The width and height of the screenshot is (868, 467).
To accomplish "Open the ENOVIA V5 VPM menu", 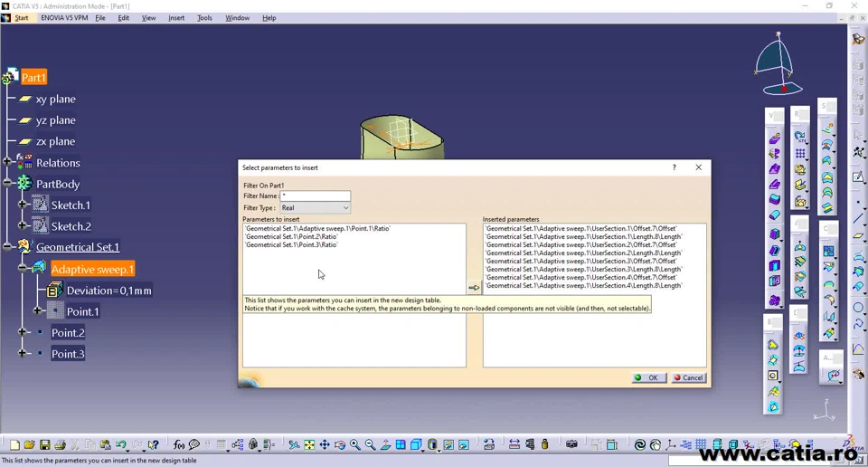I will 64,18.
